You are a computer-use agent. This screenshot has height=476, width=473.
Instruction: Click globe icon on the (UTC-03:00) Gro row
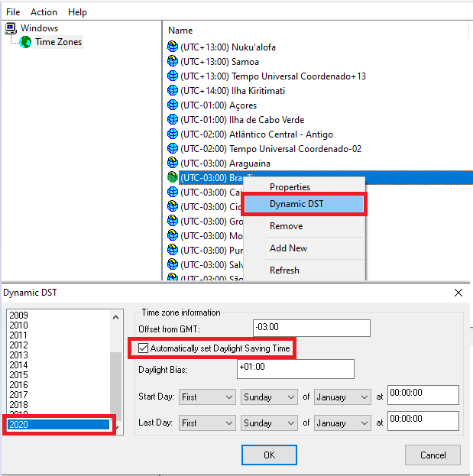coord(173,222)
